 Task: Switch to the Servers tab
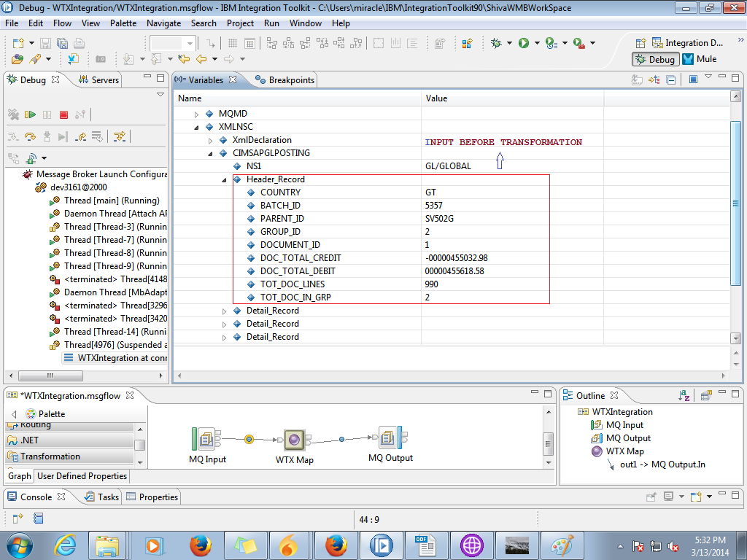(98, 80)
